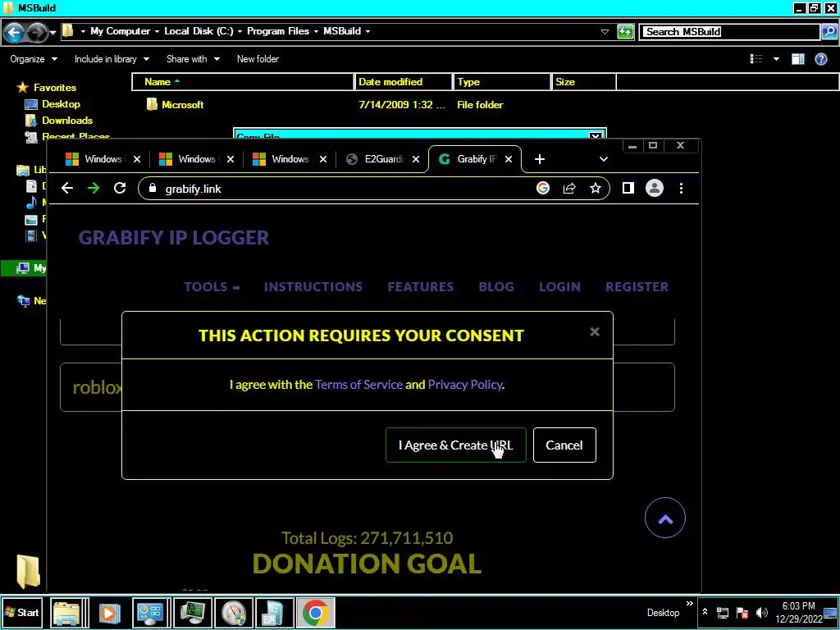Click the Google icon in the address bar
Viewport: 840px width, 630px height.
[543, 188]
